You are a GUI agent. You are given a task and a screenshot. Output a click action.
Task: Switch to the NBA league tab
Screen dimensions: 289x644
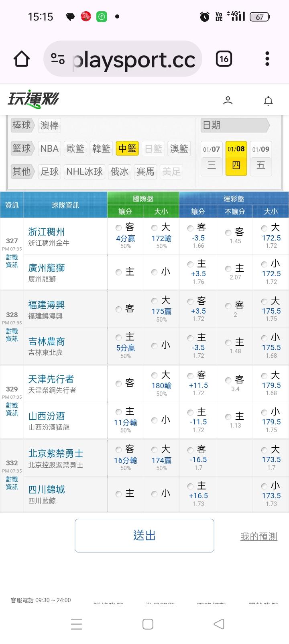point(49,149)
